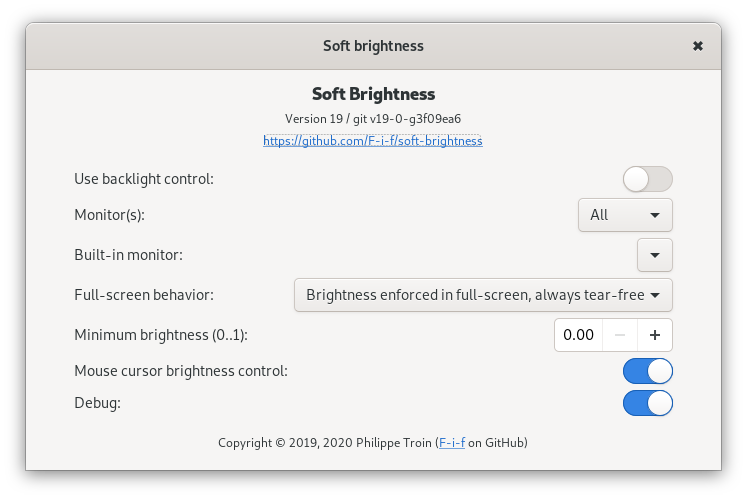Click the Version 19 git text
This screenshot has height=499, width=747.
pyautogui.click(x=373, y=119)
